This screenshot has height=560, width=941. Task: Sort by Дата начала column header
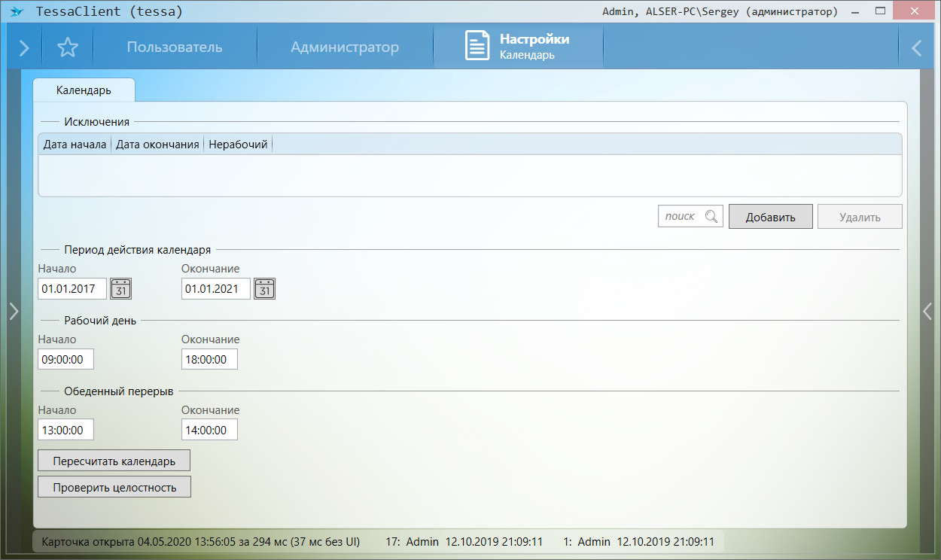tap(75, 145)
